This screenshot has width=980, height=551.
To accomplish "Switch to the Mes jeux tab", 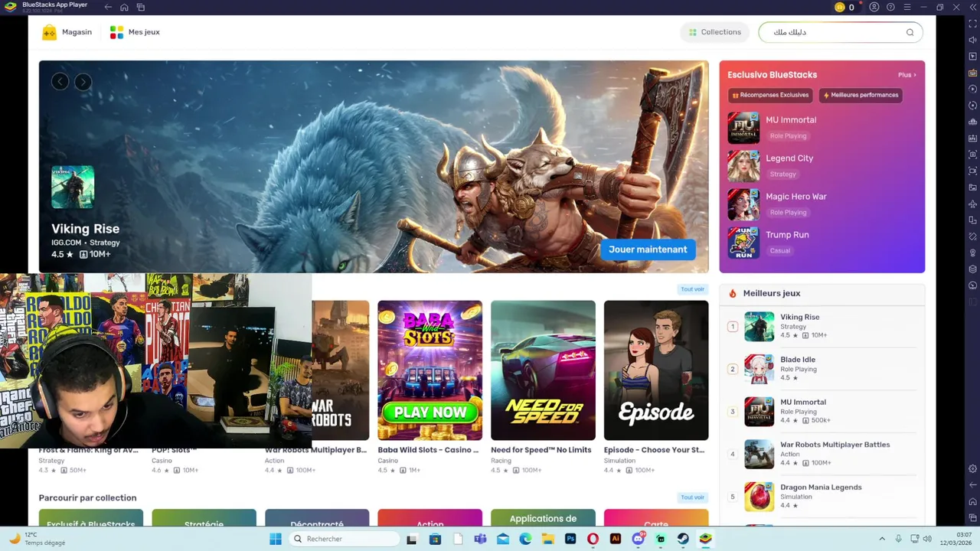I will pos(135,32).
